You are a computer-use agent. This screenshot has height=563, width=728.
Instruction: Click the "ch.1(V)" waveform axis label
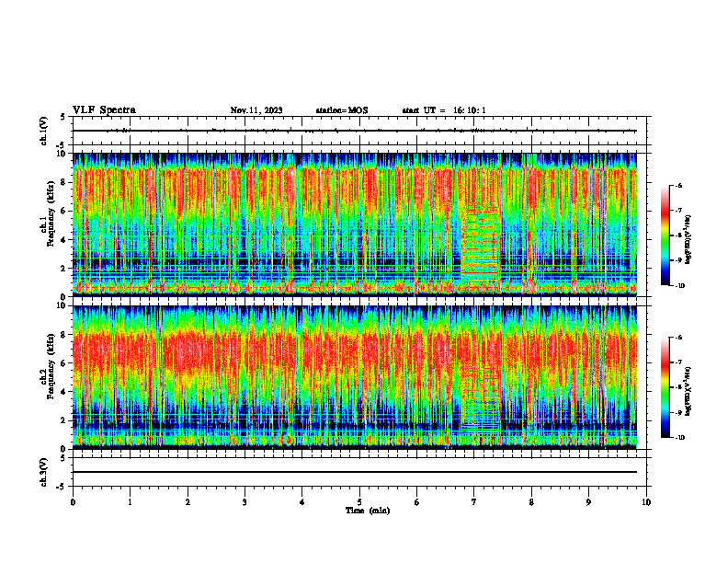tap(44, 131)
